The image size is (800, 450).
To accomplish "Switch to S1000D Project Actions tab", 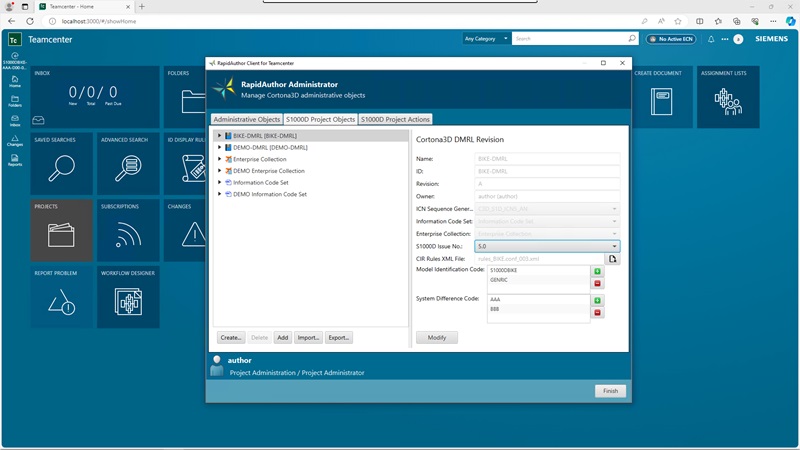I will 395,119.
